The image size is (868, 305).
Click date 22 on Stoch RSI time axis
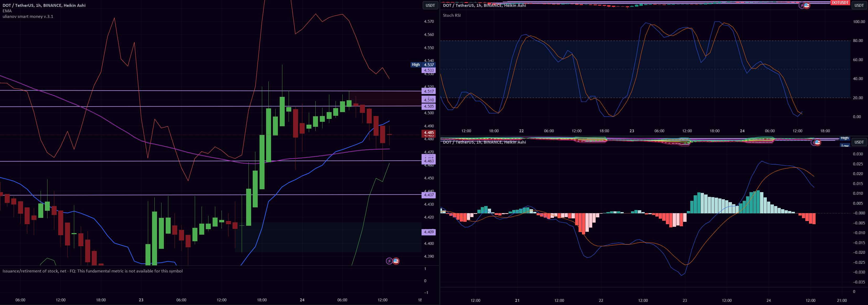point(521,131)
